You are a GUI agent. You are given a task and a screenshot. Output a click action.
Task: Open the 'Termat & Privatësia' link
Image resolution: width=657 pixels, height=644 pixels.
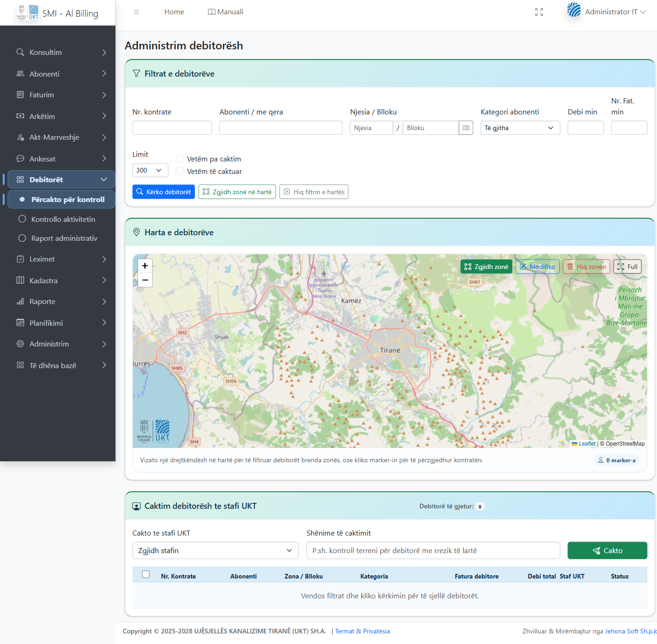point(362,631)
